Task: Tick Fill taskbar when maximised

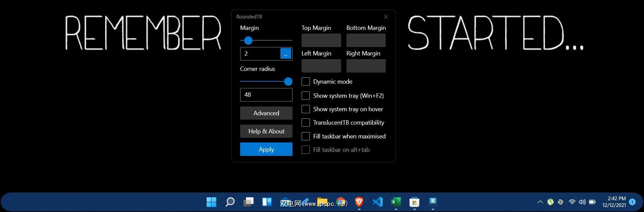Action: click(306, 136)
